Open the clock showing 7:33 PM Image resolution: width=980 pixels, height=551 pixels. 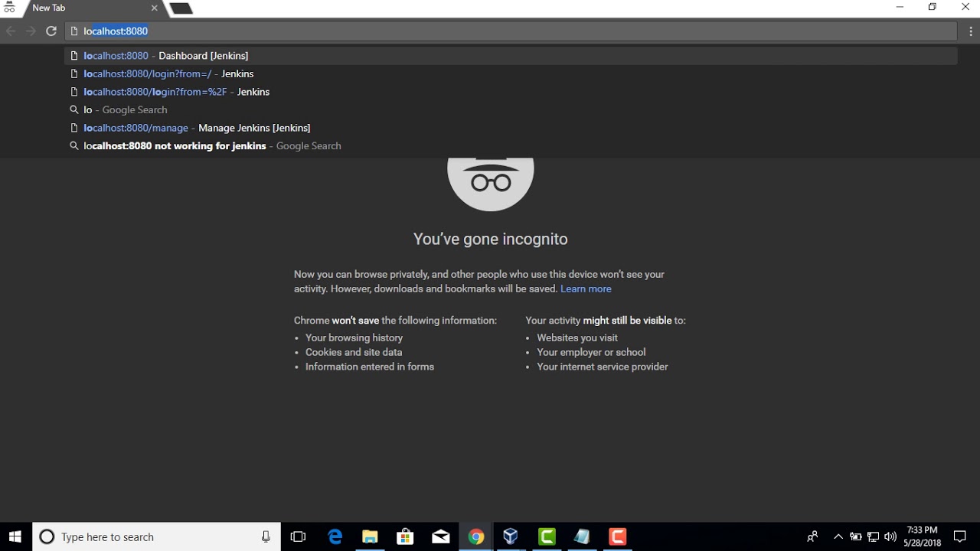coord(922,536)
